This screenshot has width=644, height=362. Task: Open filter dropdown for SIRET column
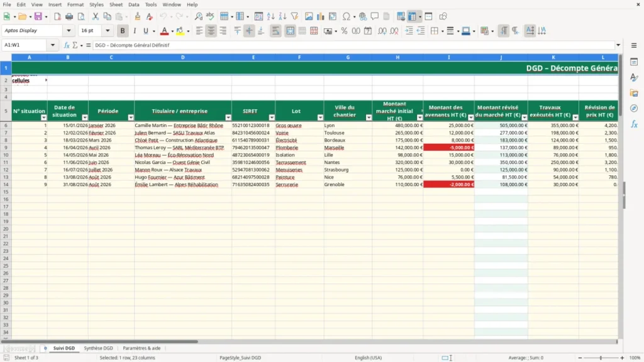click(272, 118)
